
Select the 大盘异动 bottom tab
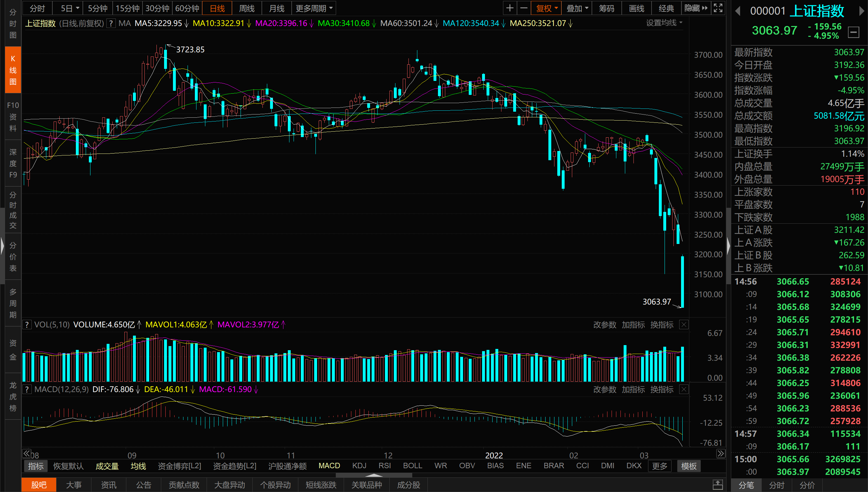[229, 485]
